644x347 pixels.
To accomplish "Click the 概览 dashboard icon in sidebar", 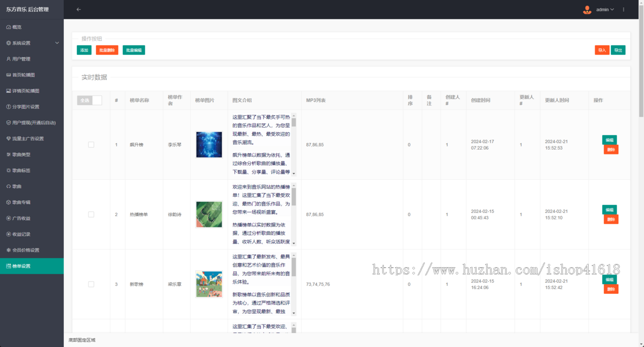I will point(9,27).
